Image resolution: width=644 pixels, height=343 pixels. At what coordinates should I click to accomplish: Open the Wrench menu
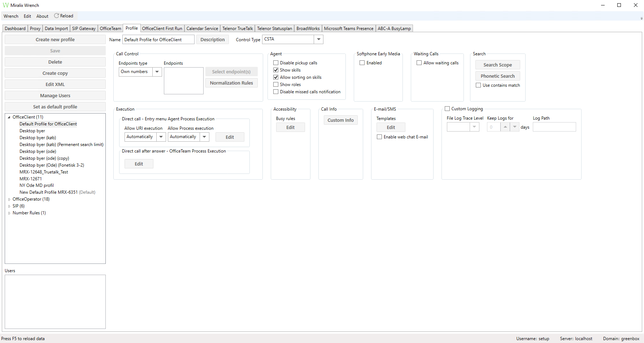(11, 16)
